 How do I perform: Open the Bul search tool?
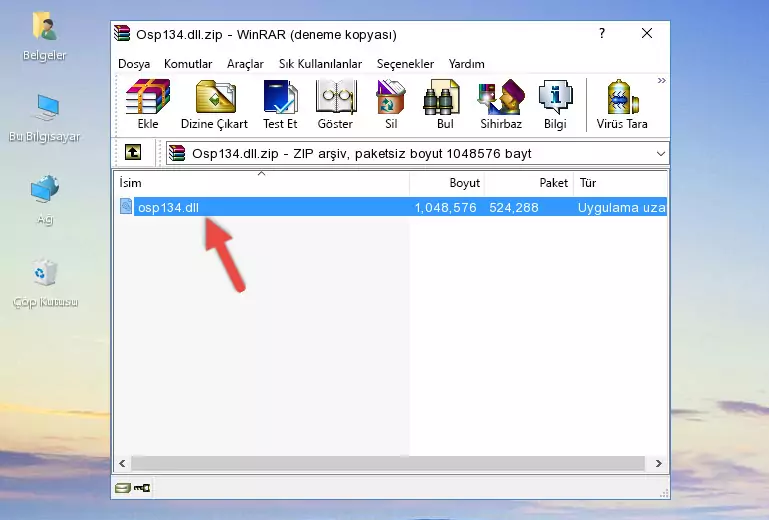[444, 104]
